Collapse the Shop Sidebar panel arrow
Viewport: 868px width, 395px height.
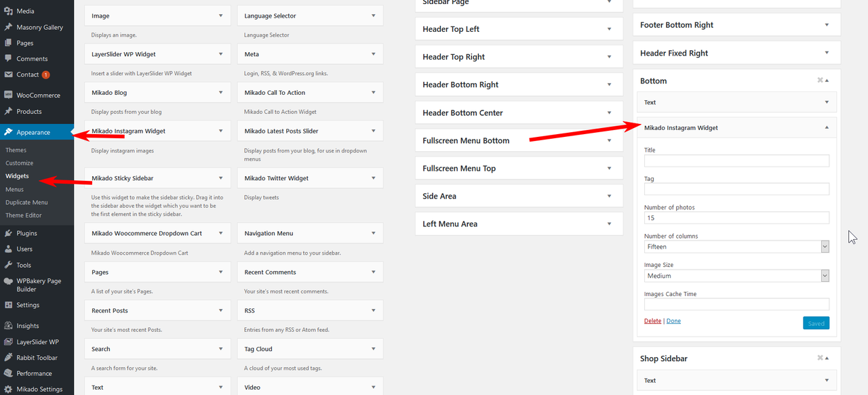[827, 358]
